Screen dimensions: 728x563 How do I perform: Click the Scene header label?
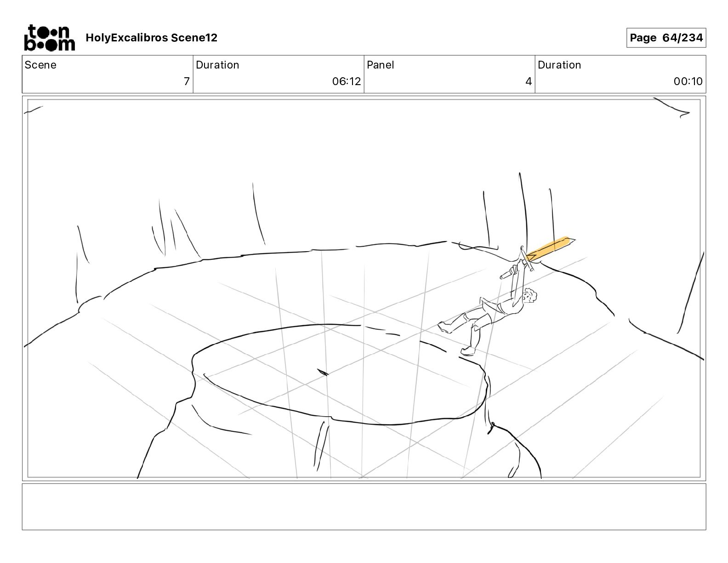click(40, 65)
